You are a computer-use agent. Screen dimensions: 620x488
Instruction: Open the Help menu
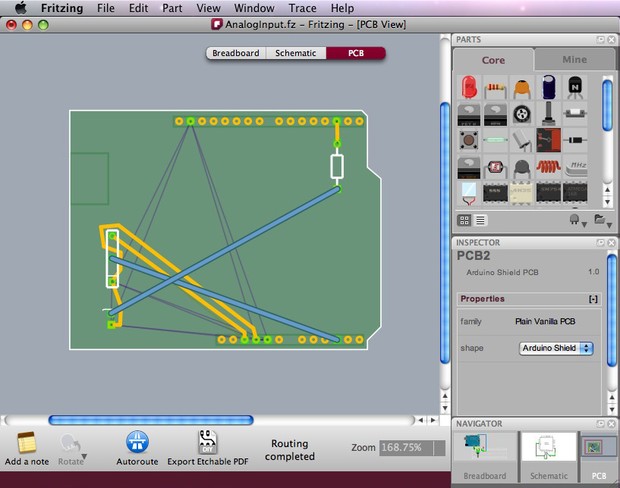pos(342,8)
